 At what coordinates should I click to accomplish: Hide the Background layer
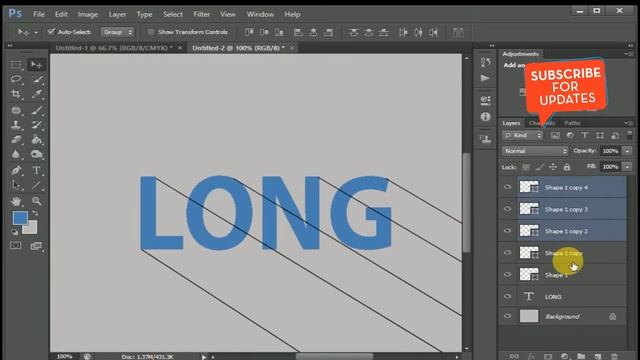coord(507,316)
